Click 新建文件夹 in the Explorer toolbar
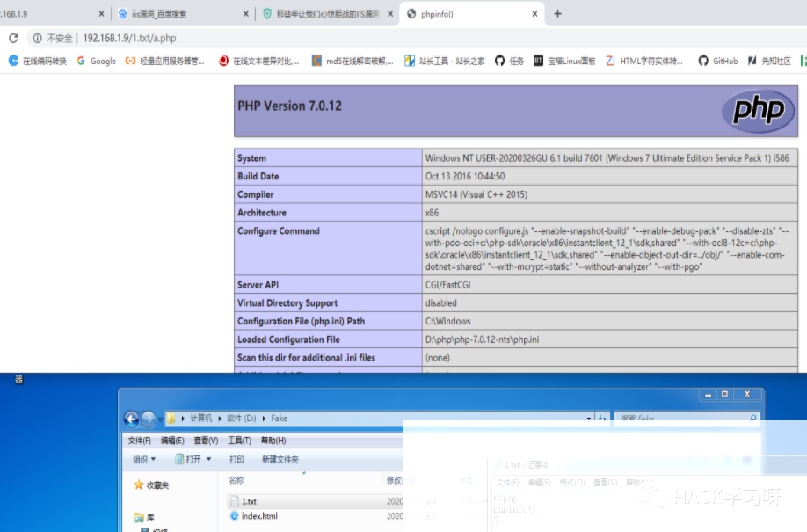 [x=280, y=459]
